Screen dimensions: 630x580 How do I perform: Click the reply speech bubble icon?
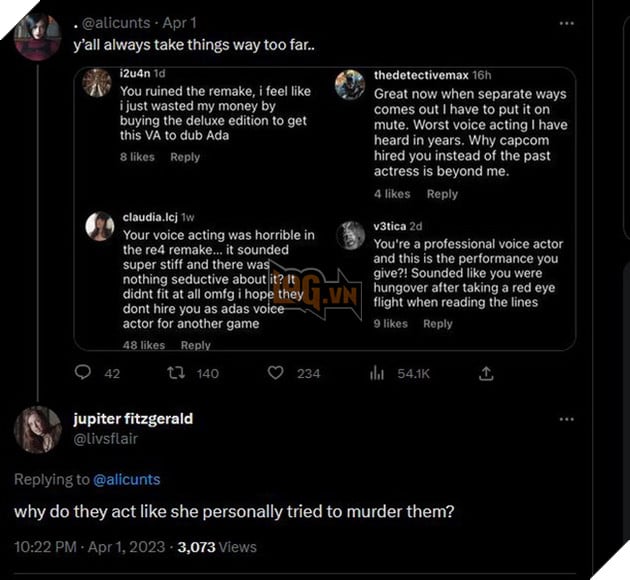[x=84, y=373]
